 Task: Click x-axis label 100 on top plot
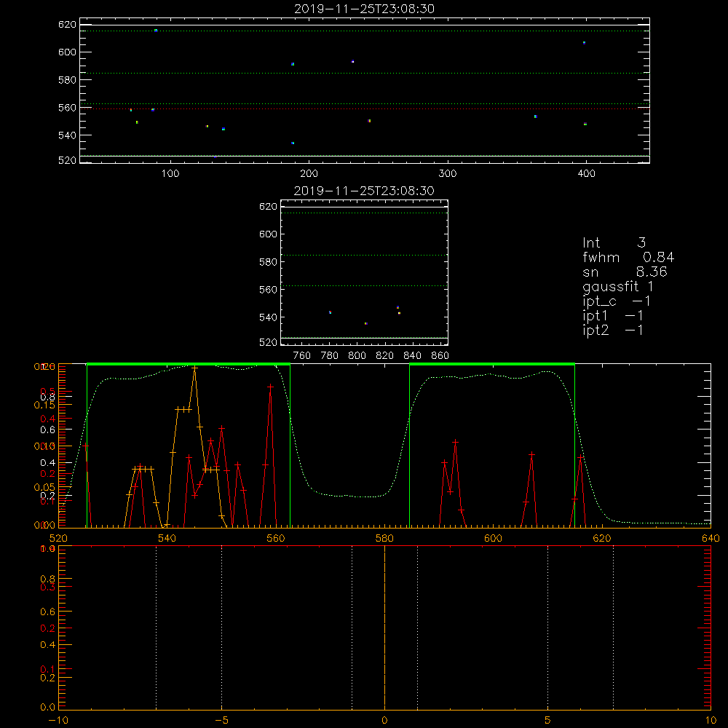click(170, 174)
